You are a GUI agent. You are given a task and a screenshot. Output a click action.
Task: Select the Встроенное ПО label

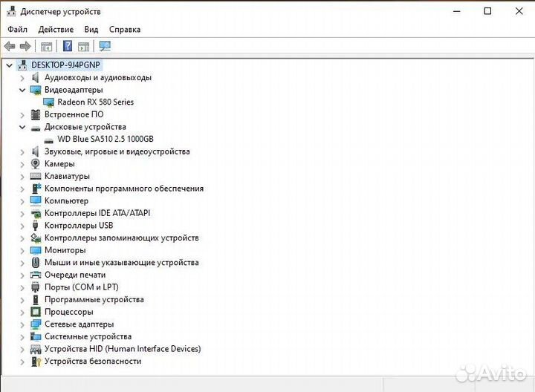click(74, 114)
